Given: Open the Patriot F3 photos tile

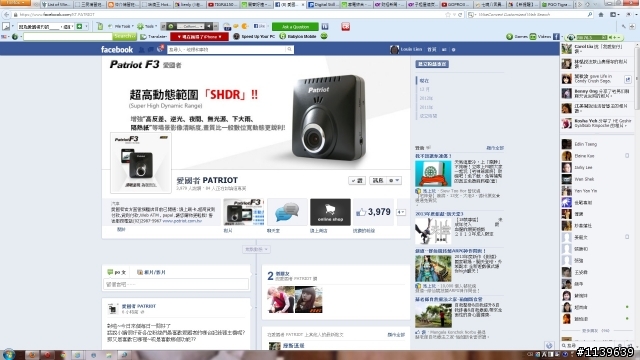Looking at the screenshot, I should [x=244, y=212].
